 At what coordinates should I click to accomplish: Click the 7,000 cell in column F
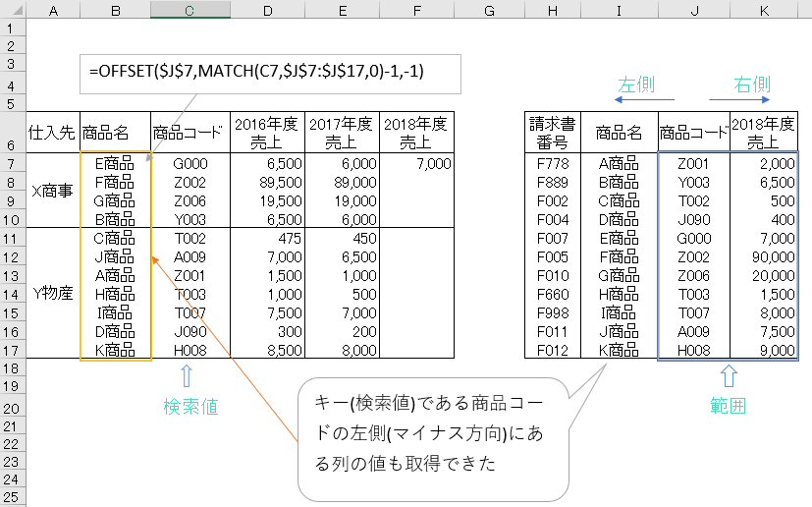pos(417,164)
